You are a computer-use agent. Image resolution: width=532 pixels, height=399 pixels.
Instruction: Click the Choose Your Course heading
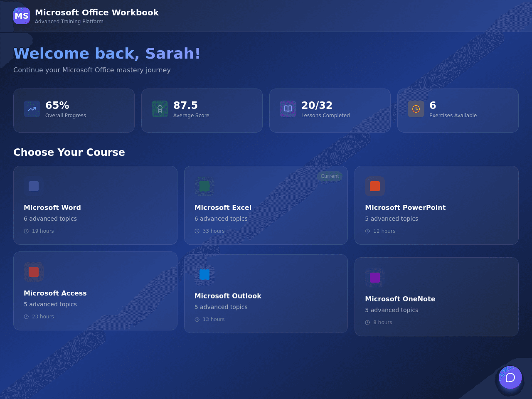coord(69,152)
